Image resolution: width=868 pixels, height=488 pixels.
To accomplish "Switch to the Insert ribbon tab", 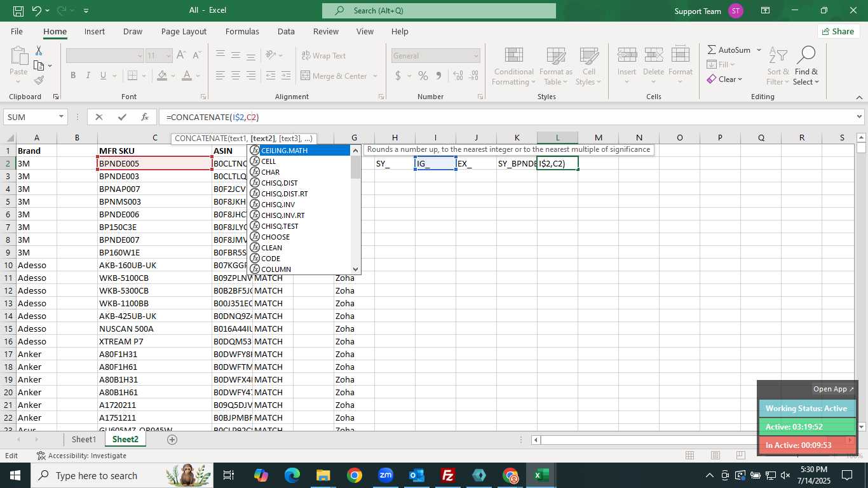I will (x=95, y=31).
